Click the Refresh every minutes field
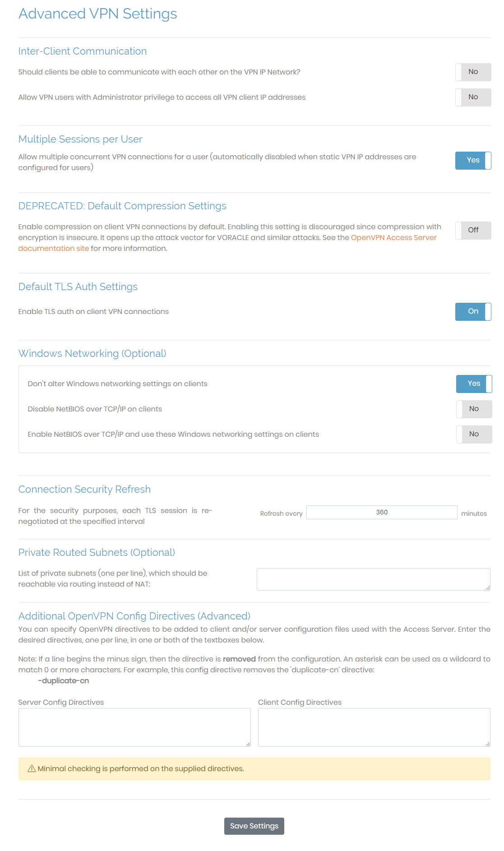This screenshot has width=504, height=851. (382, 513)
